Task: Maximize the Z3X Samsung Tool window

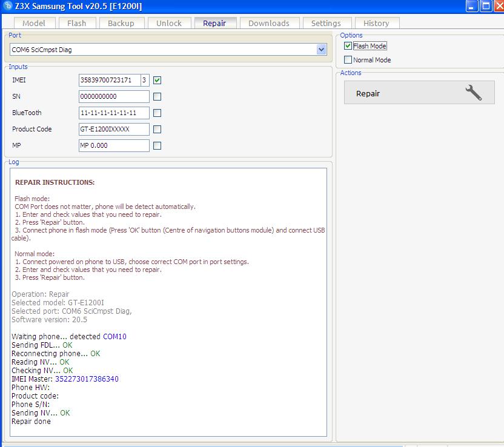Action: click(486, 6)
